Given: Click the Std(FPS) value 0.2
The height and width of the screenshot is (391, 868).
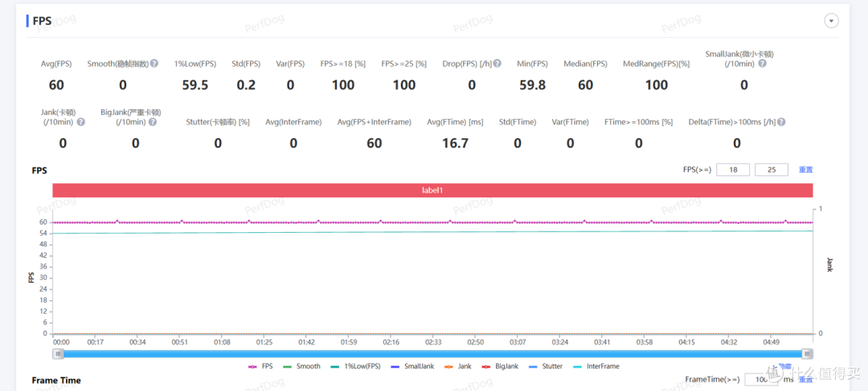Looking at the screenshot, I should 246,85.
